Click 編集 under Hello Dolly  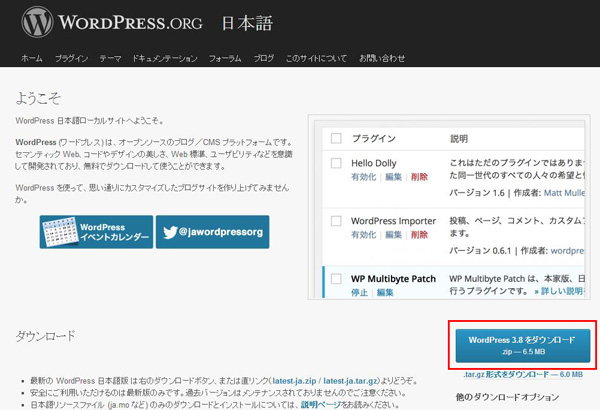(x=393, y=177)
